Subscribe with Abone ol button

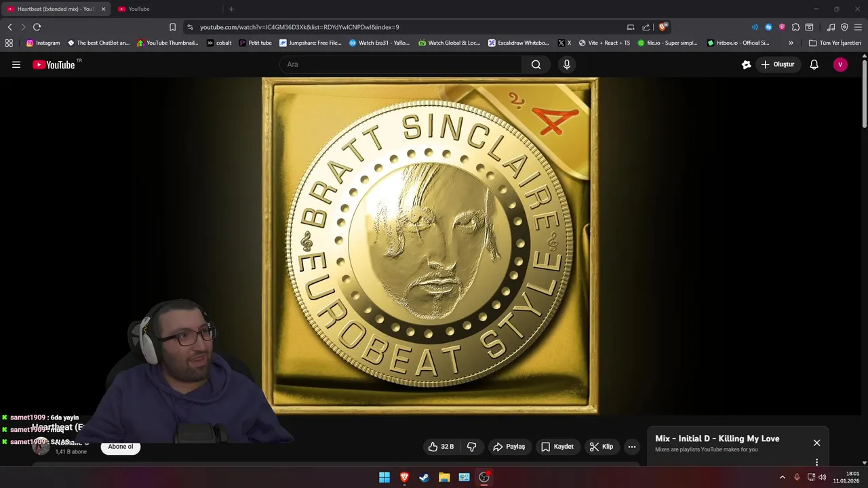121,447
